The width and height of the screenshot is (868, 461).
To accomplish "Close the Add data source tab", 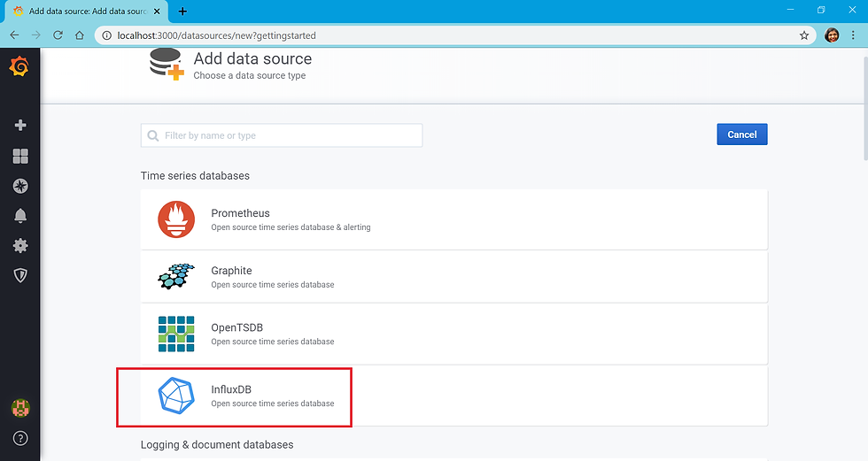I will click(157, 11).
